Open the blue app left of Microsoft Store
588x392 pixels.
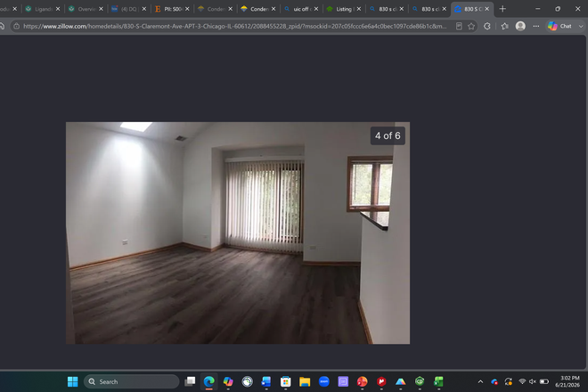(266, 381)
